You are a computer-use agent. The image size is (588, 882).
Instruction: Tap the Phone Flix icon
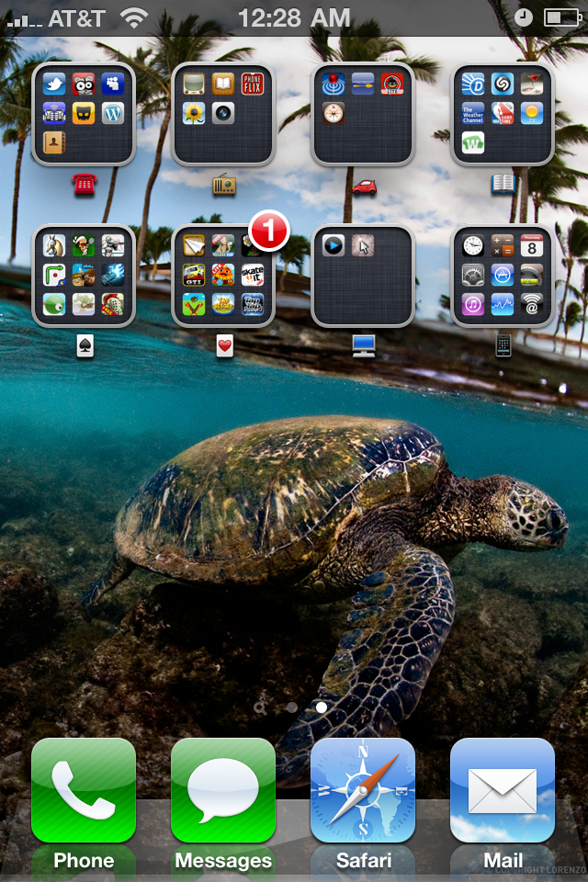(252, 85)
